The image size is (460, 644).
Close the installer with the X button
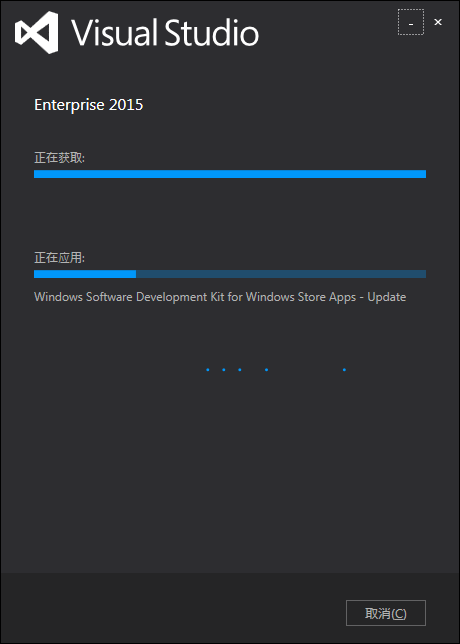point(438,22)
